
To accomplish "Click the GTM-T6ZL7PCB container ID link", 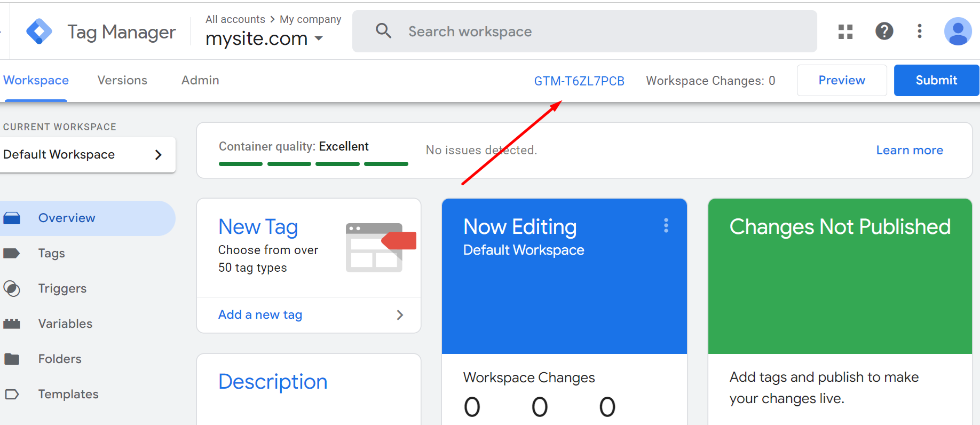I will [579, 81].
